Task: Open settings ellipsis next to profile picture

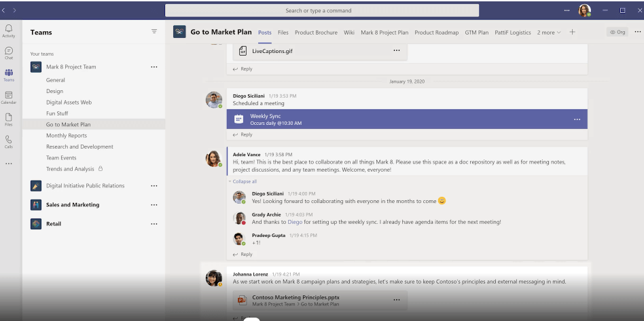Action: click(567, 10)
